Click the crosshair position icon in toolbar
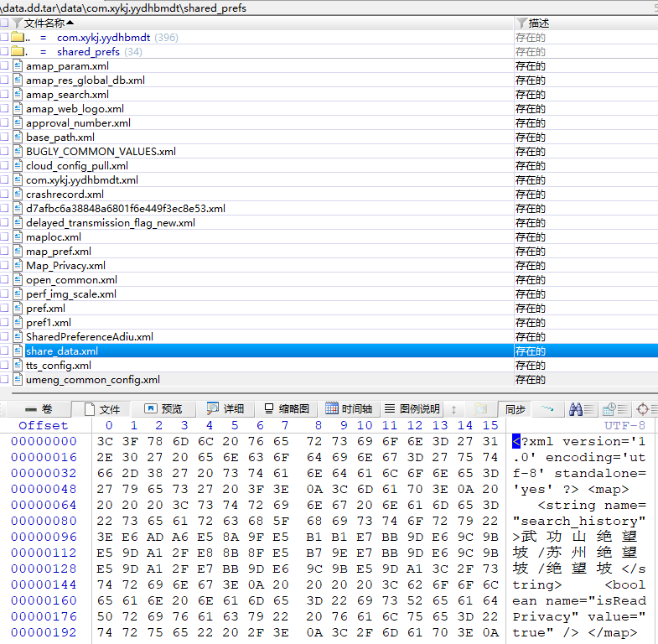Screen dimensions: 658x644 point(644,409)
